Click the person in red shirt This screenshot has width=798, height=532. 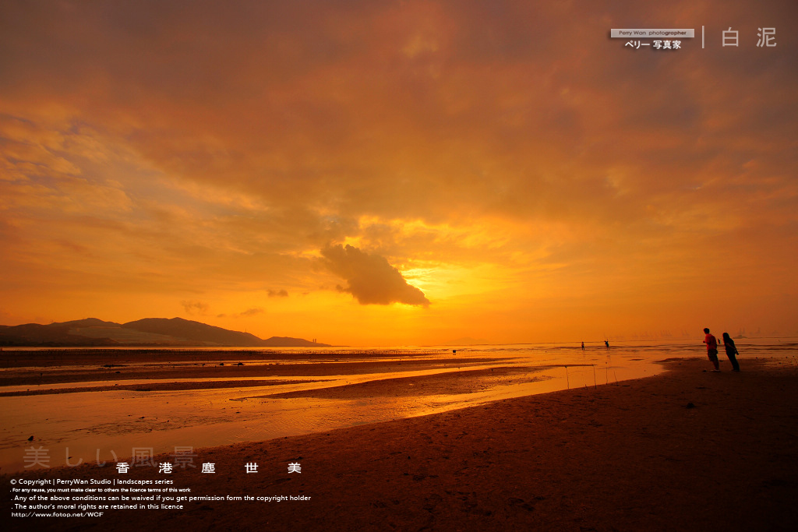(x=711, y=350)
